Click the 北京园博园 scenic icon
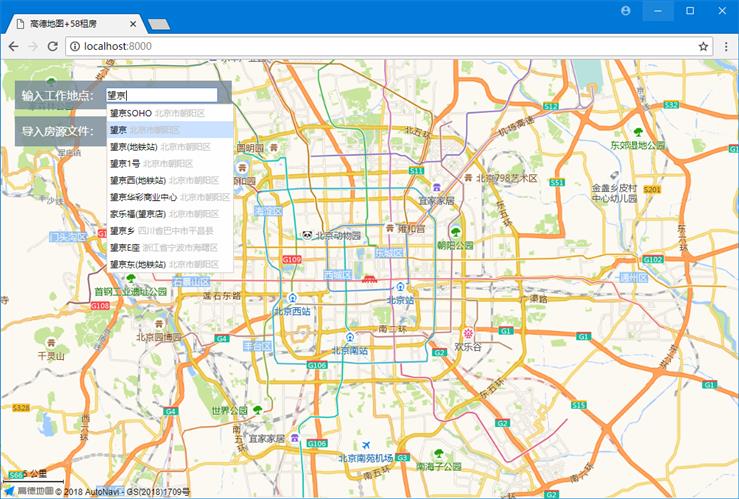 point(159,324)
